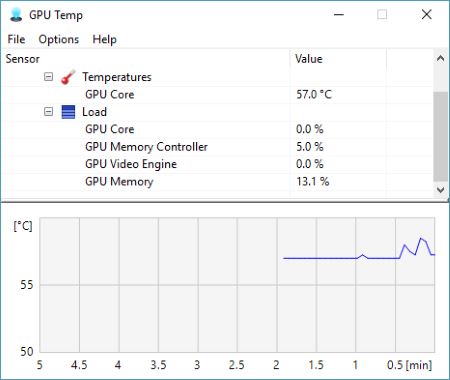Click the blue Load bars icon
450x380 pixels.
68,112
